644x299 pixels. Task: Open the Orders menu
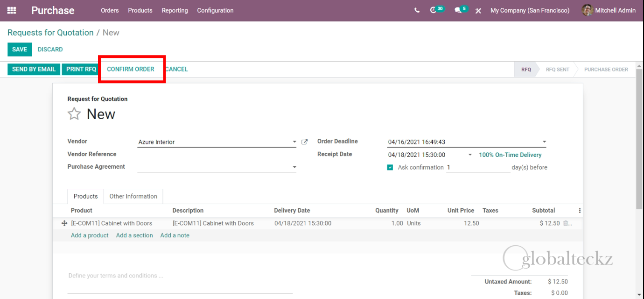pos(110,10)
